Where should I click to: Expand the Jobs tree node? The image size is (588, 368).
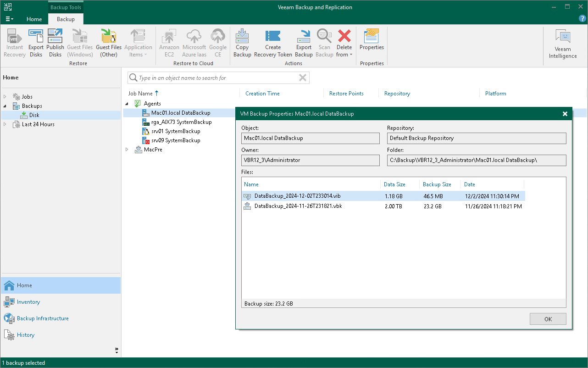point(5,96)
